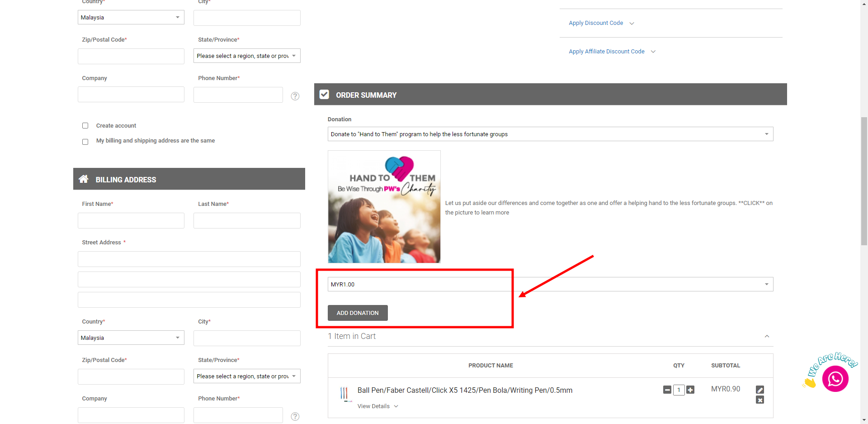This screenshot has height=424, width=868.
Task: Click the shipping City field
Action: click(247, 18)
